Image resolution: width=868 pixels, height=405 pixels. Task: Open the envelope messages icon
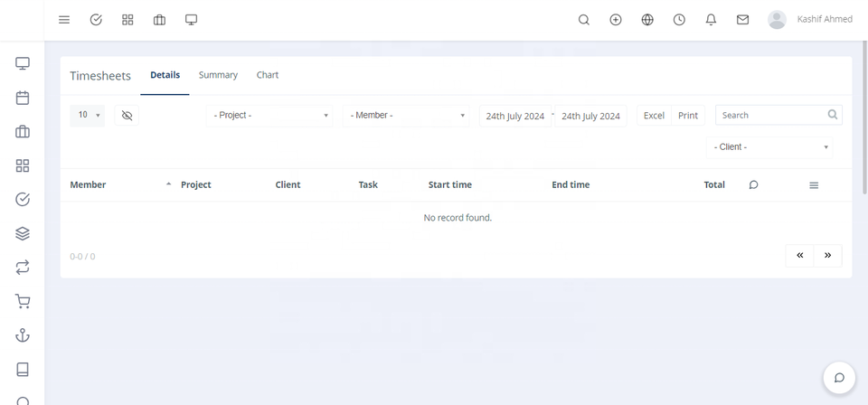point(742,20)
